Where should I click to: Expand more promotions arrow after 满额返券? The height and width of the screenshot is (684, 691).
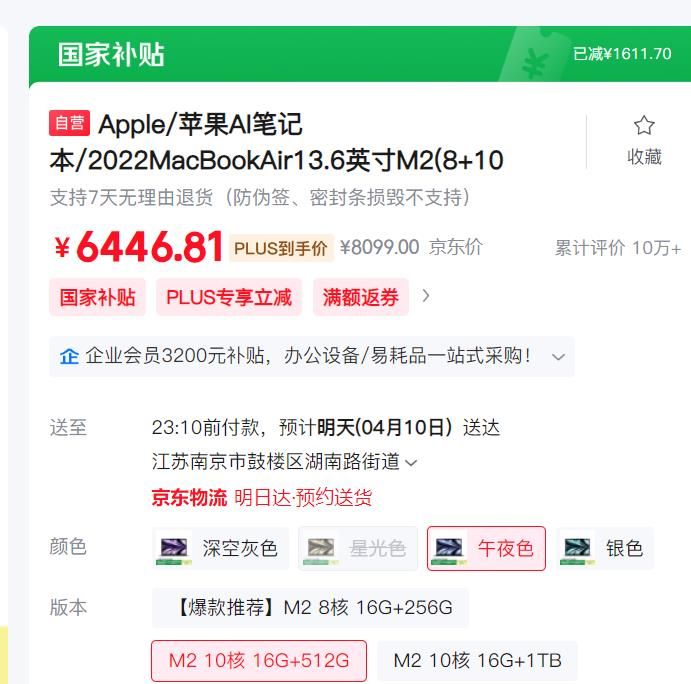pyautogui.click(x=425, y=296)
